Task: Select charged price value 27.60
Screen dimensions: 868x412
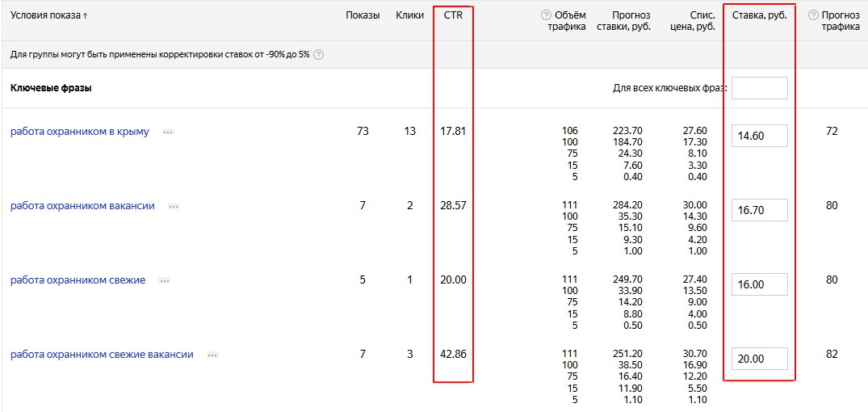Action: click(694, 131)
